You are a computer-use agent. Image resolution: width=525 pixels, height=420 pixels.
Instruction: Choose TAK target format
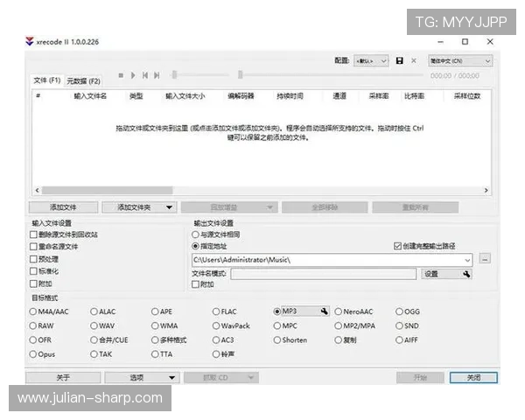[x=94, y=354]
